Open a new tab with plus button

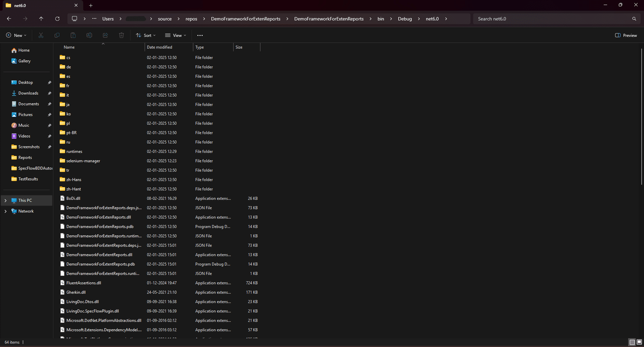[91, 6]
